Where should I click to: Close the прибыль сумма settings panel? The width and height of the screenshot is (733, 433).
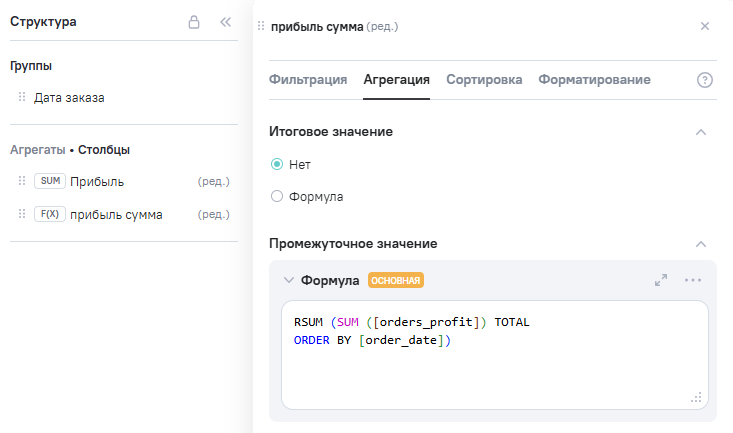pos(705,26)
